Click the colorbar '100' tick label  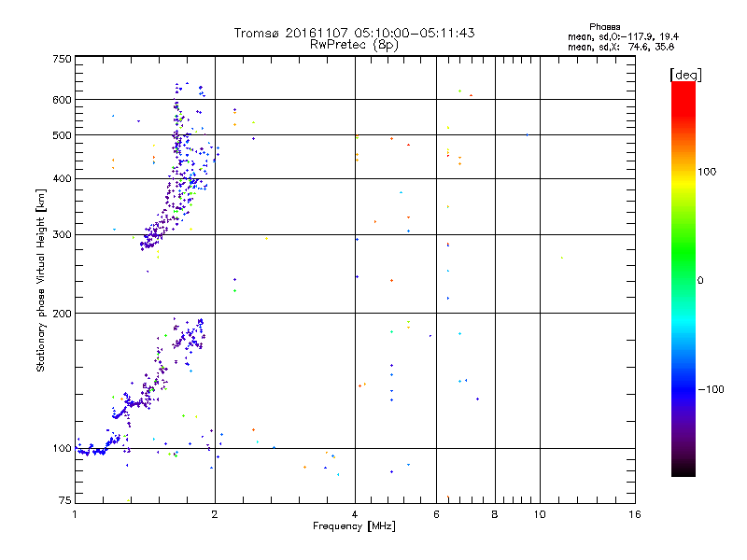(707, 172)
